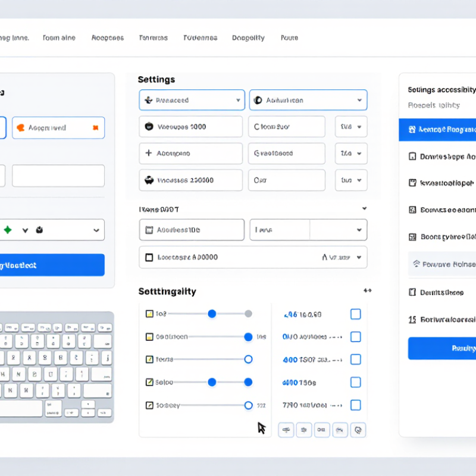This screenshot has width=476, height=476.
Task: Click the Soseey slider handle
Action: pos(248,405)
